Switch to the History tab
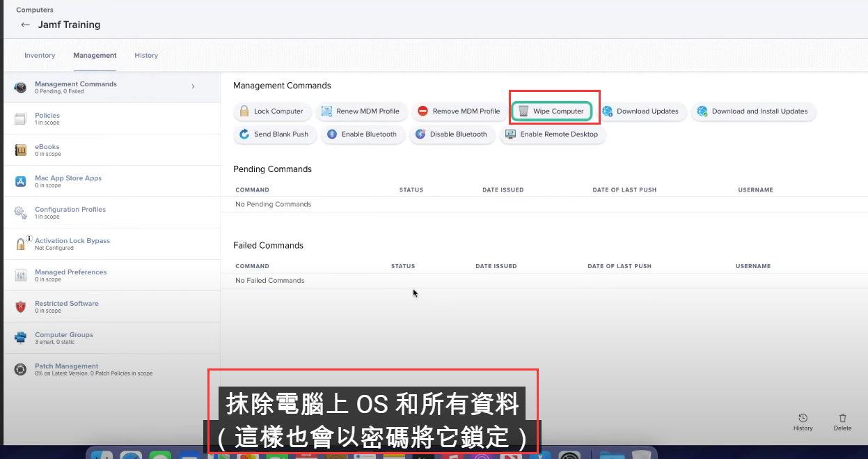868x459 pixels. [146, 56]
